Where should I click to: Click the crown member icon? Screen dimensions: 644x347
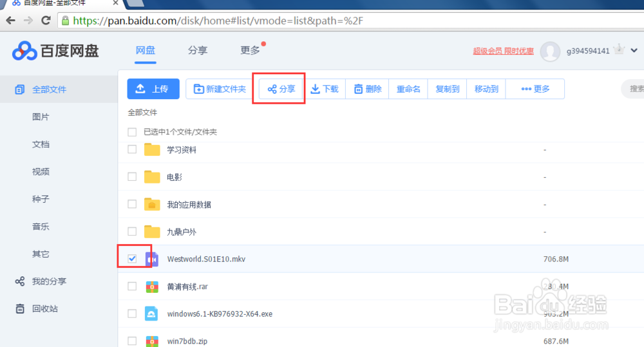tap(619, 50)
